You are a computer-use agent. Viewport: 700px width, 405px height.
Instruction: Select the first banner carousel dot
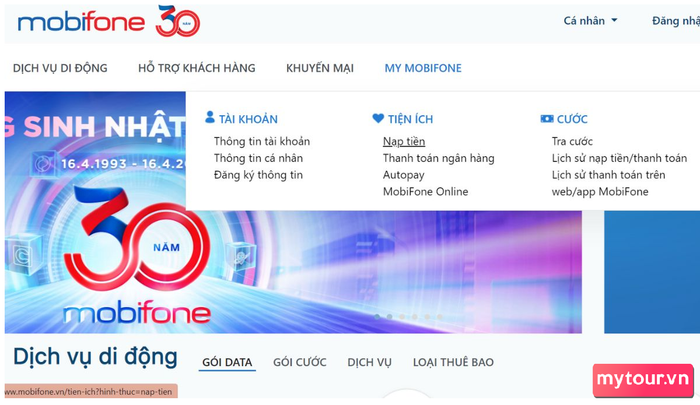click(x=377, y=317)
